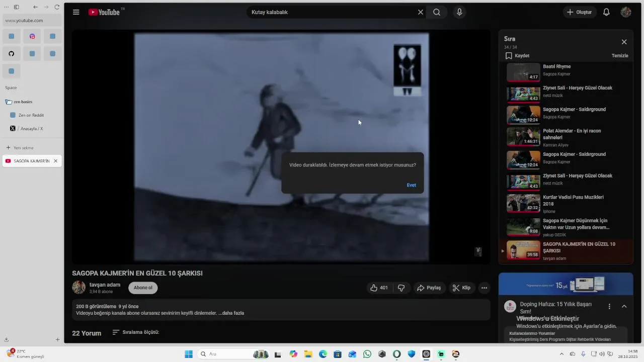The image size is (644, 362).
Task: Open the notifications bell
Action: click(606, 12)
